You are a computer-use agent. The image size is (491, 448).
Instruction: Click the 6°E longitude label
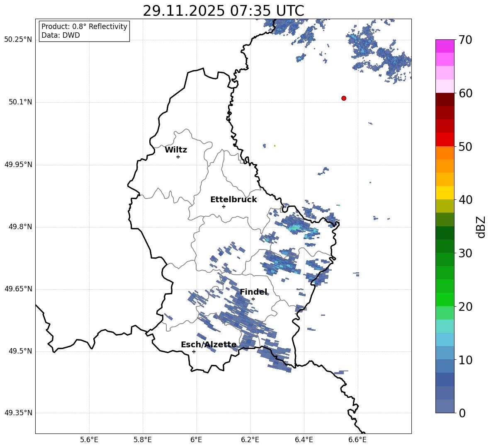[x=196, y=440]
